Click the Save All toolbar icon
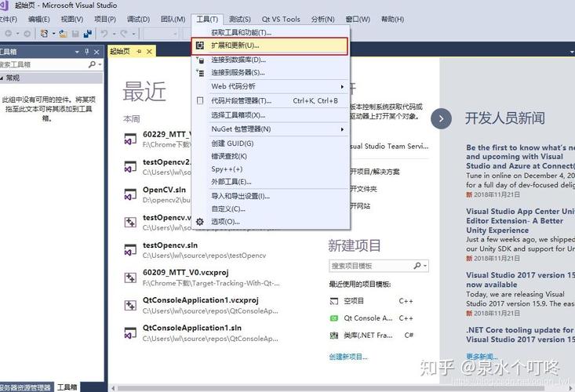This screenshot has width=575, height=392. [x=88, y=34]
